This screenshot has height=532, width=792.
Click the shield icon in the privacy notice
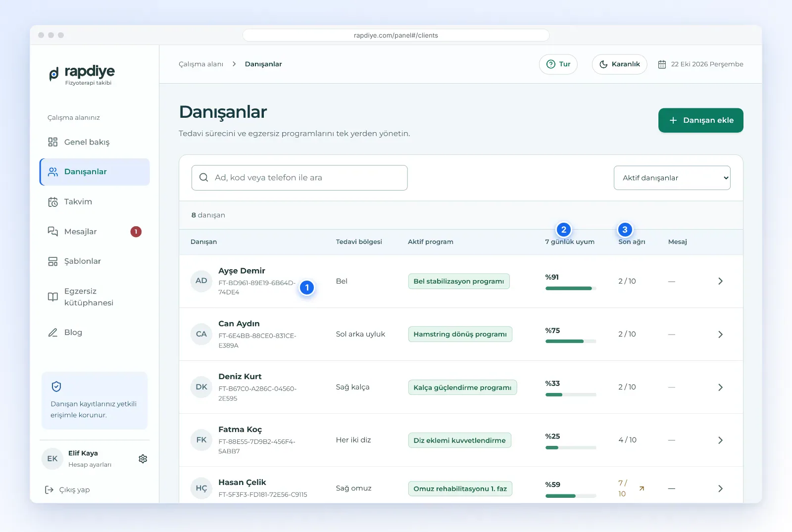(56, 387)
